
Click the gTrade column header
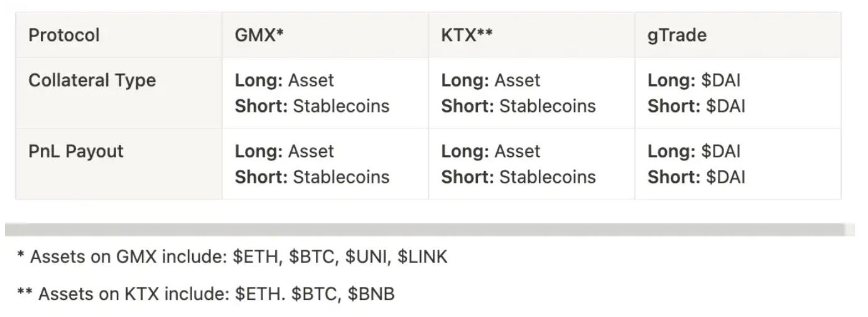pos(676,35)
